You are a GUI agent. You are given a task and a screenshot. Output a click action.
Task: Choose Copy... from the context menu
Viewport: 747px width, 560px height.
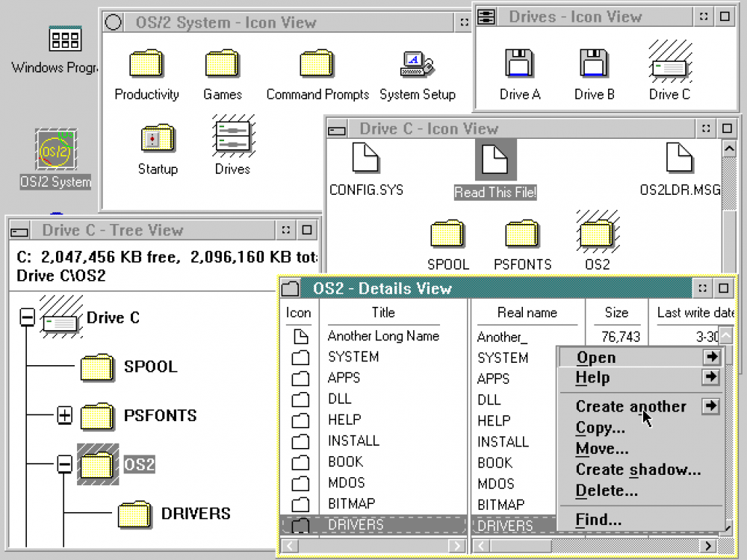click(600, 428)
